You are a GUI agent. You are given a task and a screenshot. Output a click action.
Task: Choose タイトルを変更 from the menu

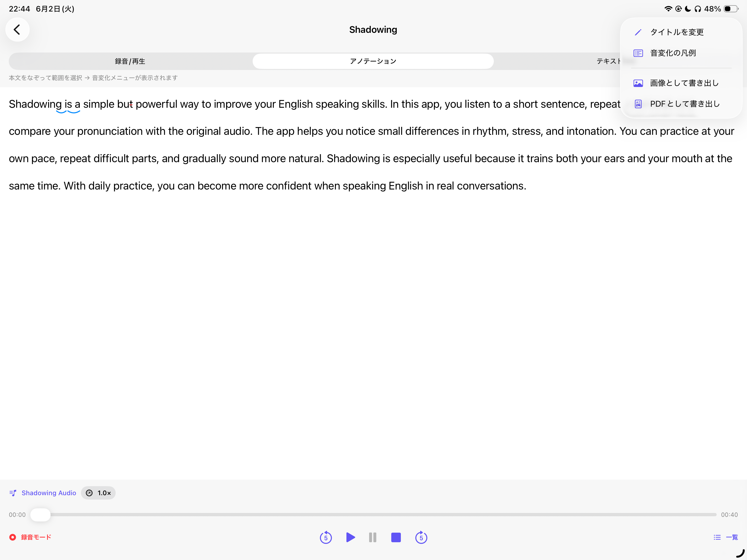tap(681, 32)
